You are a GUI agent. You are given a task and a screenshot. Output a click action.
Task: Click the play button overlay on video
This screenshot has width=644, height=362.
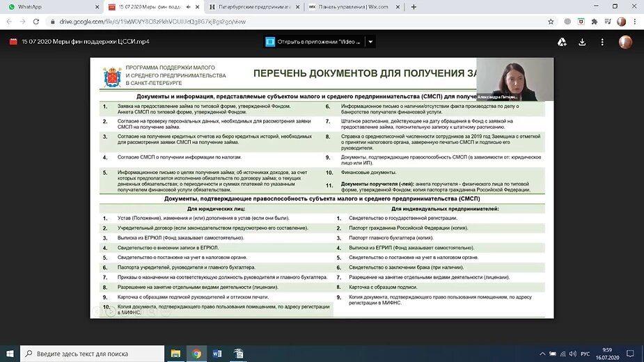click(x=111, y=312)
